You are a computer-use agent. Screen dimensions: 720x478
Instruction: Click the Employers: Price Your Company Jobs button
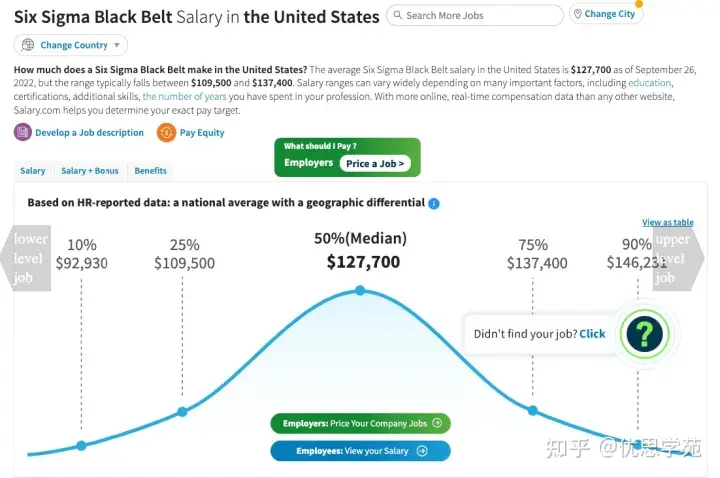click(360, 423)
